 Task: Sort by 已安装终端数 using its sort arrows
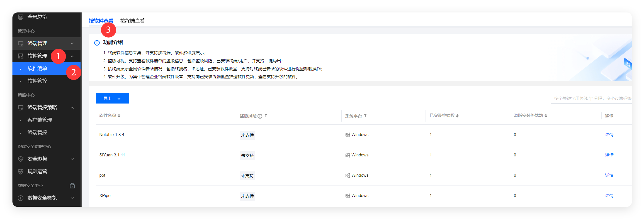pyautogui.click(x=457, y=116)
